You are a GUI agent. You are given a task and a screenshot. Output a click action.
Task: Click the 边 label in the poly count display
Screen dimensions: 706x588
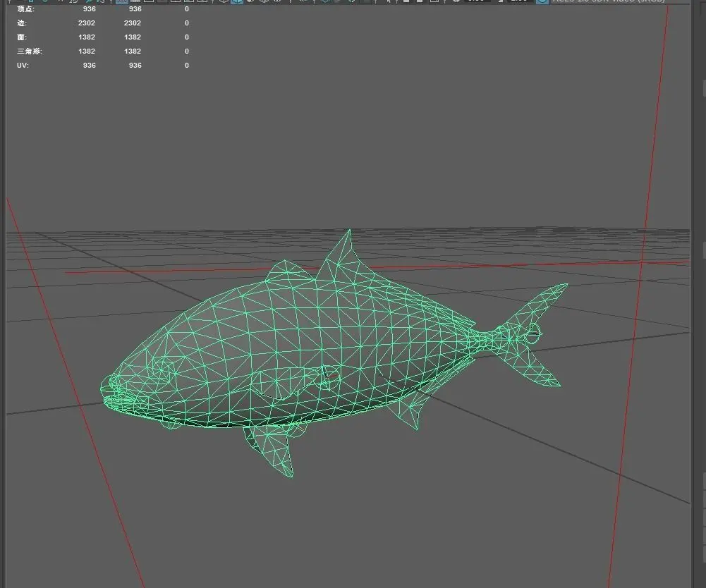(22, 23)
